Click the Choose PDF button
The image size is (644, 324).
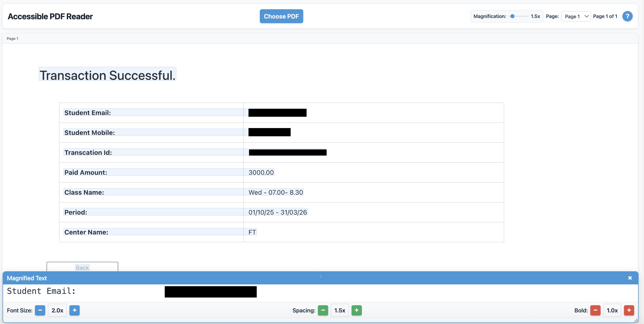tap(281, 16)
